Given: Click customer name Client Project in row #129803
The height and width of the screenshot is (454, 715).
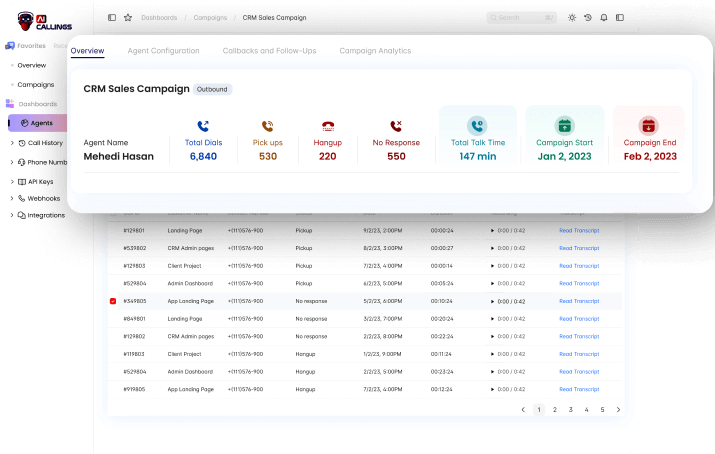Looking at the screenshot, I should (184, 266).
